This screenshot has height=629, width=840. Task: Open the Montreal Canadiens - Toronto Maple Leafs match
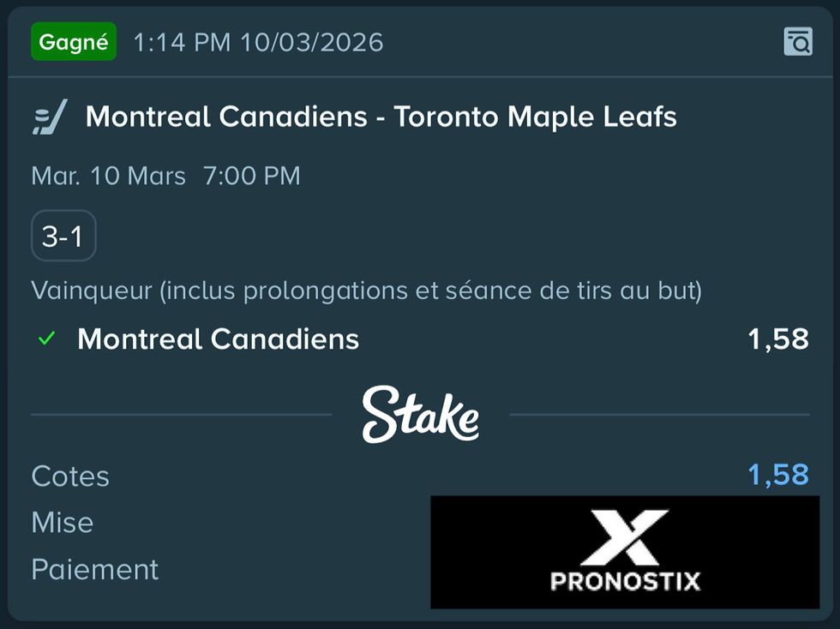(381, 117)
